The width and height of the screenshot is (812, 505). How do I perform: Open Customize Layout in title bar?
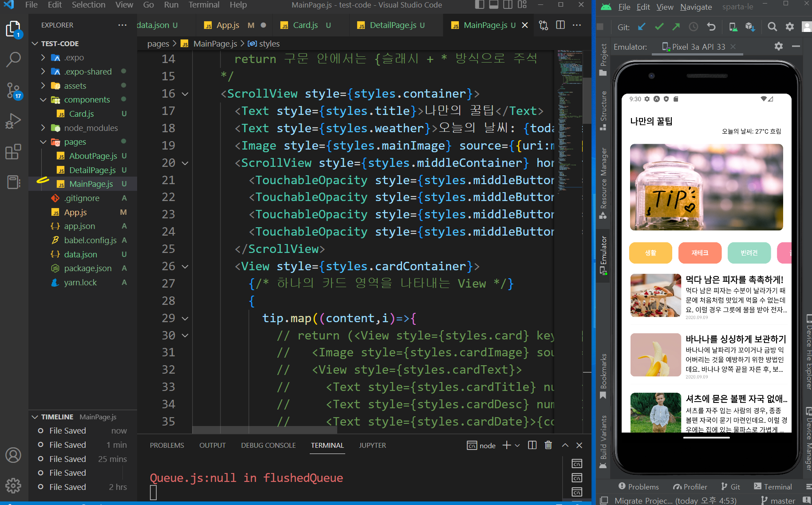522,5
